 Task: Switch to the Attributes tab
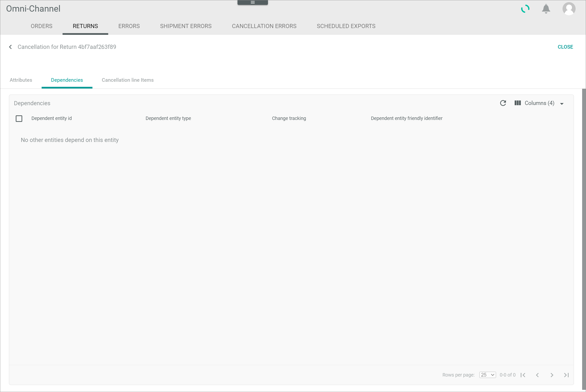pyautogui.click(x=21, y=80)
